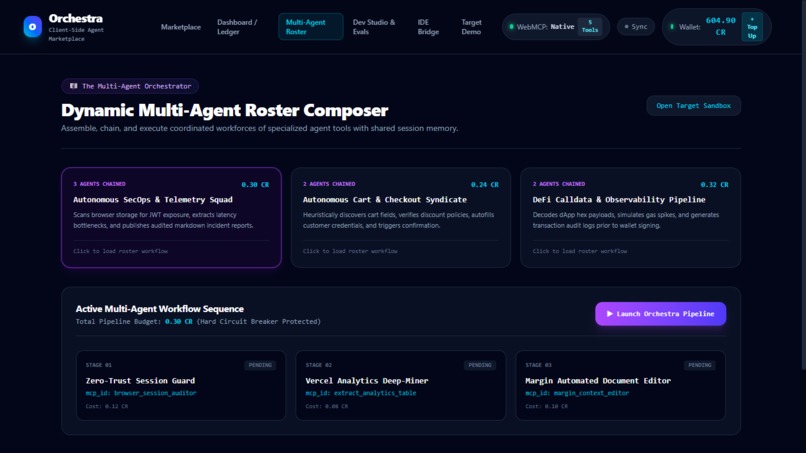Open the Target Demo tab
This screenshot has height=453, width=806.
pyautogui.click(x=471, y=27)
